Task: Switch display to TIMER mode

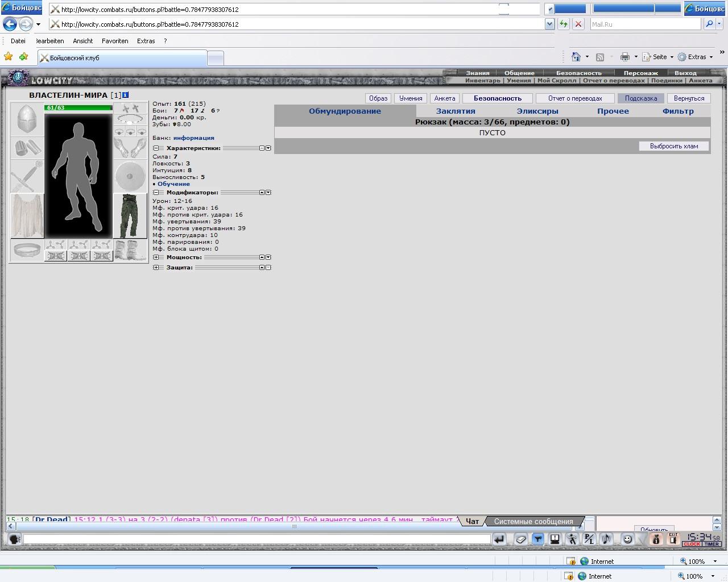Action: 711,544
